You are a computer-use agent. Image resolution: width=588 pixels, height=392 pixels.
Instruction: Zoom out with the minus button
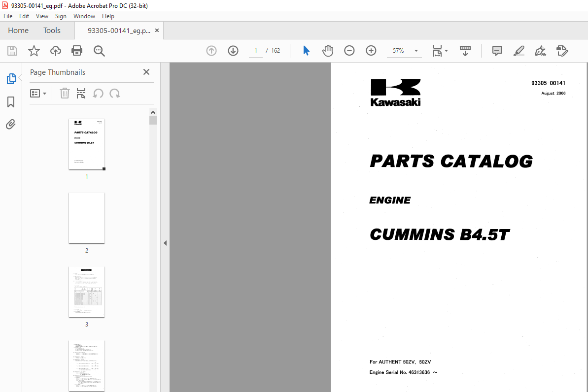(349, 51)
